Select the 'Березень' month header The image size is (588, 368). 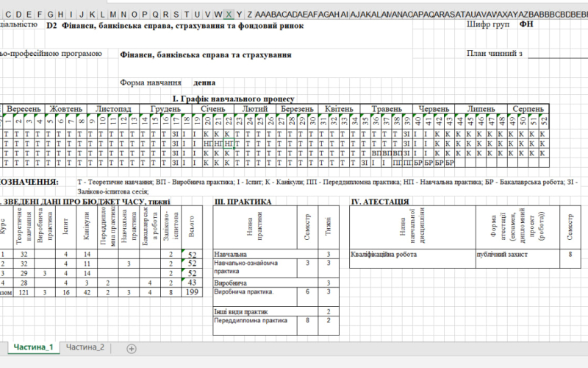[x=297, y=109]
